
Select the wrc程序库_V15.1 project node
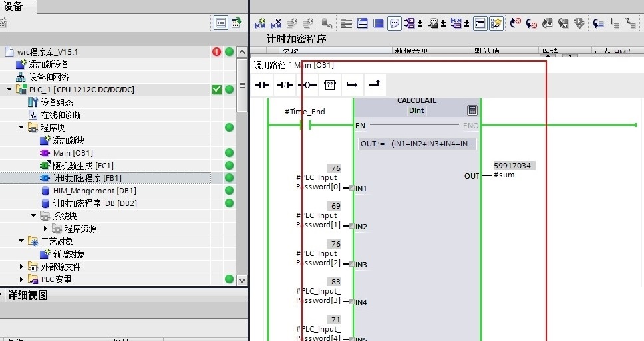tap(47, 52)
